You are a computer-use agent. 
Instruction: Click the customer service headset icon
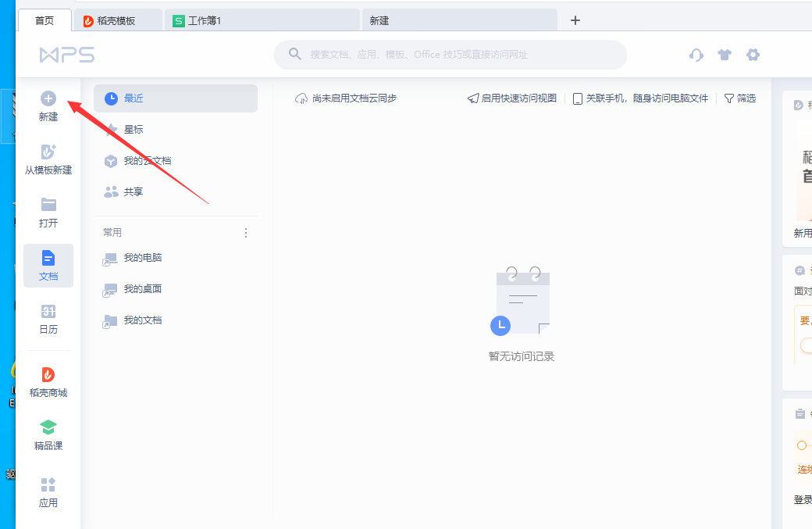[x=696, y=55]
